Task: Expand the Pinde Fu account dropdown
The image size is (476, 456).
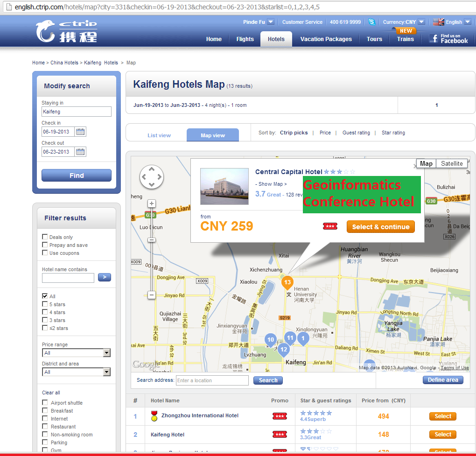Action: [x=271, y=22]
